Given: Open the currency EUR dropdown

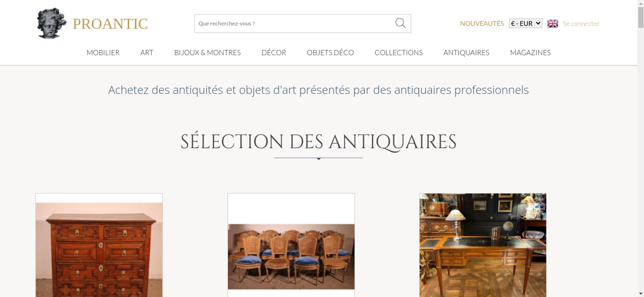Looking at the screenshot, I should tap(526, 23).
